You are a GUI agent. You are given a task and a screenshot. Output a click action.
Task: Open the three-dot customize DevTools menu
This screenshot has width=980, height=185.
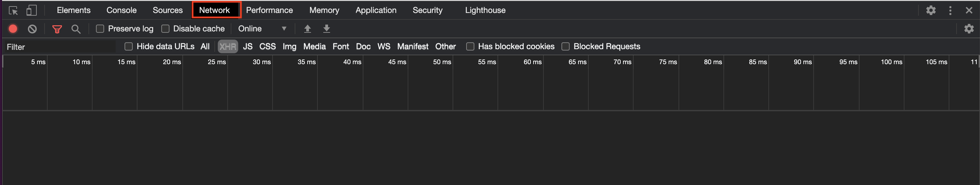(950, 10)
